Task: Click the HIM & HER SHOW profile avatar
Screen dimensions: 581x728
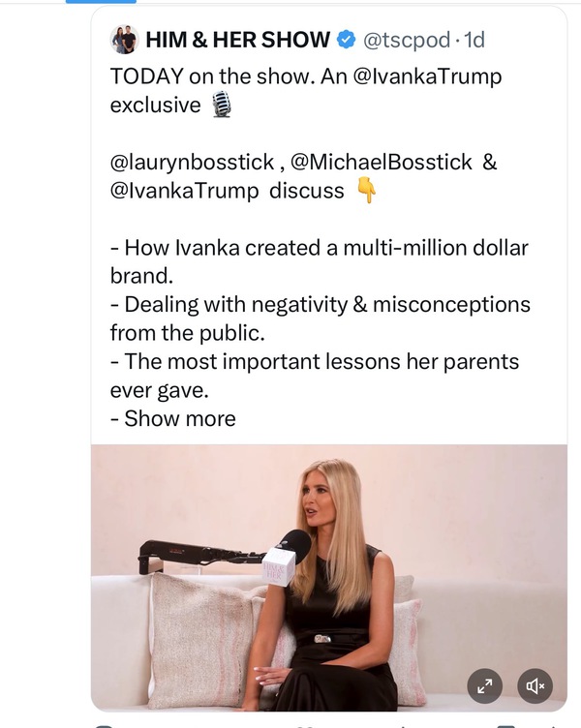Action: coord(124,40)
